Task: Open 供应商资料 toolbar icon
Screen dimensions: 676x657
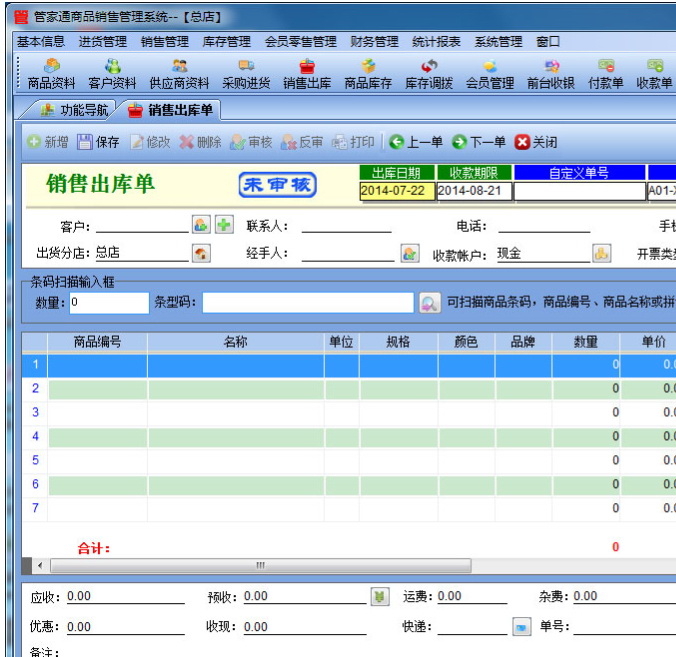Action: [179, 74]
